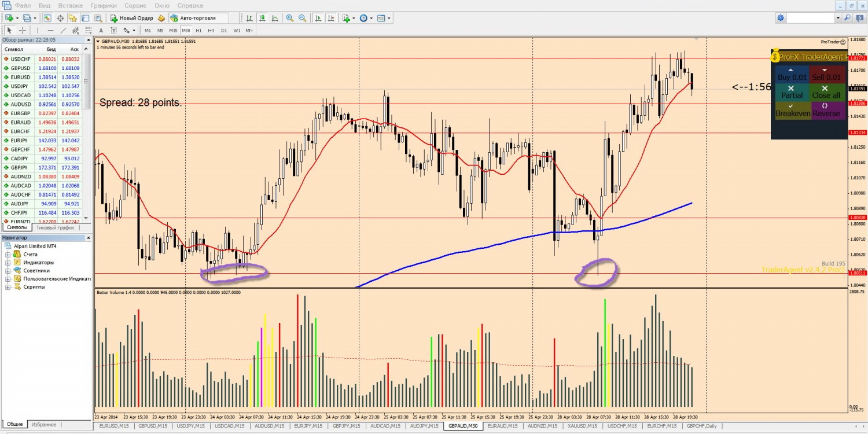This screenshot has height=434, width=868.
Task: Open the Файл menu
Action: (23, 5)
